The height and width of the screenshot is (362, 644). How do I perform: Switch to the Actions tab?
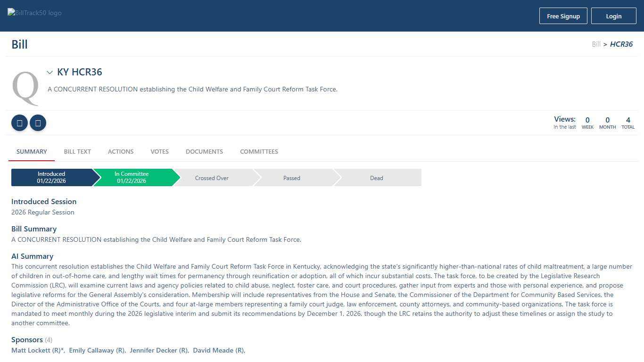(x=121, y=151)
